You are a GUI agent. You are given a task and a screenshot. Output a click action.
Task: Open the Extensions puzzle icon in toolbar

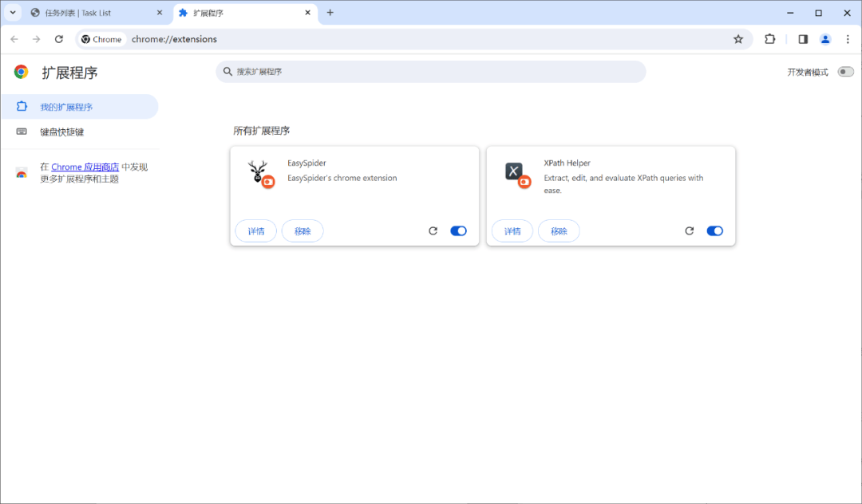click(770, 39)
